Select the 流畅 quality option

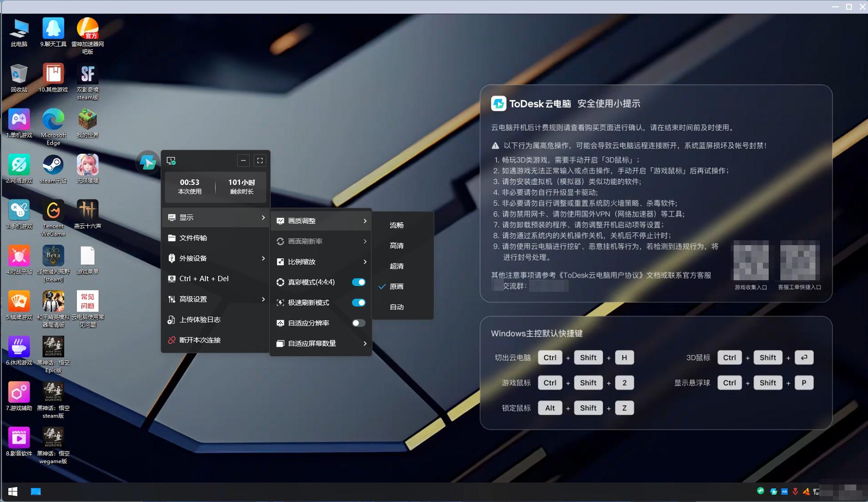click(403, 225)
